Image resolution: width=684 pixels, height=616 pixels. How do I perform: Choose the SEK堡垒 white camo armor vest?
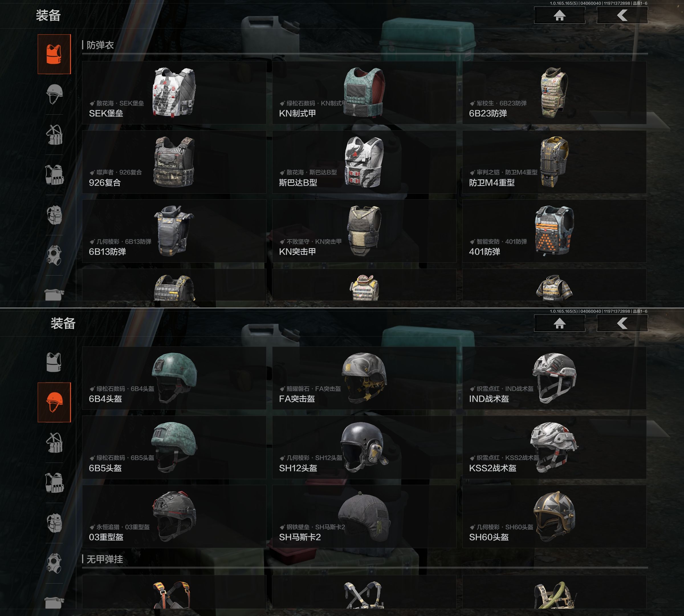(174, 92)
